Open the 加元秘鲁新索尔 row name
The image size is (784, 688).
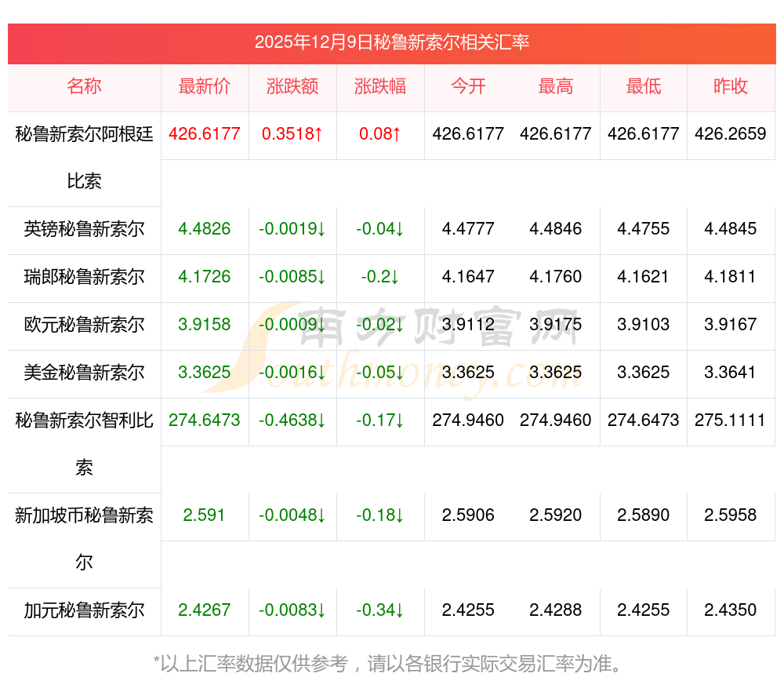(x=84, y=610)
